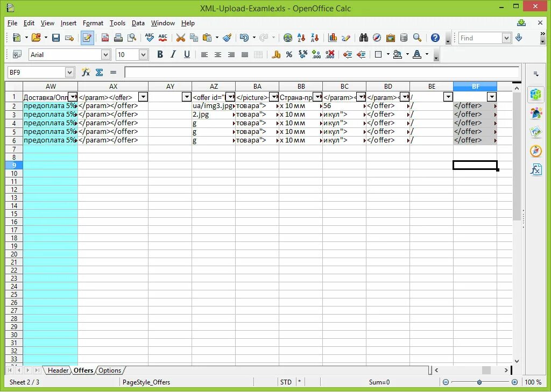This screenshot has width=551, height=392.
Task: Open the background color picker
Action: (407, 54)
